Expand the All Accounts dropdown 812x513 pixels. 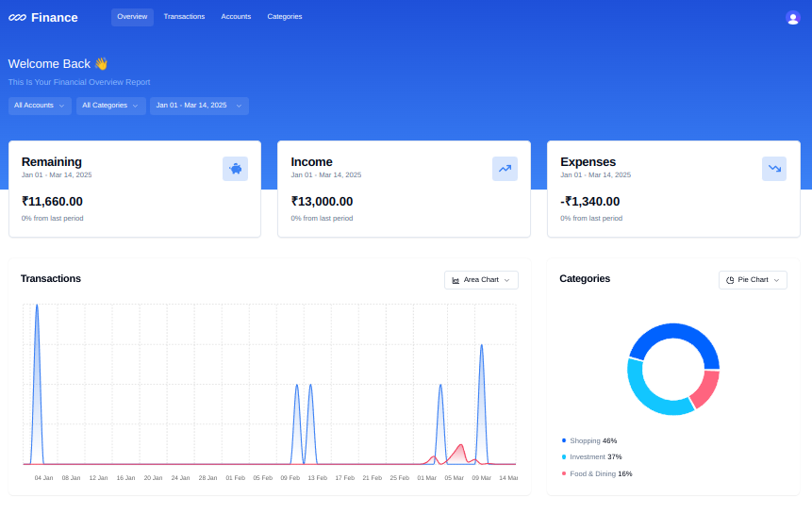[40, 106]
